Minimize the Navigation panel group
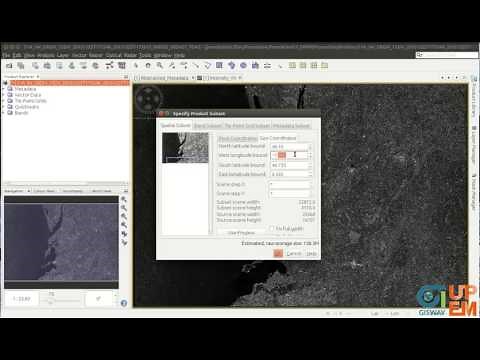The height and width of the screenshot is (360, 480). pos(126,191)
